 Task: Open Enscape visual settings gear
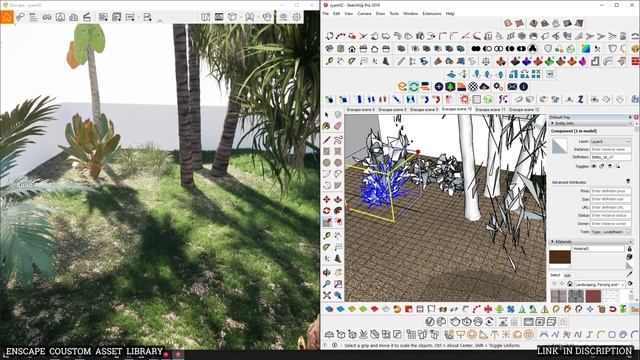[x=297, y=17]
